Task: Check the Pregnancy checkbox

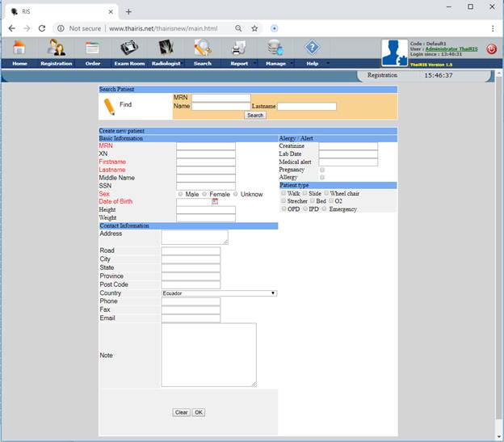Action: (322, 170)
